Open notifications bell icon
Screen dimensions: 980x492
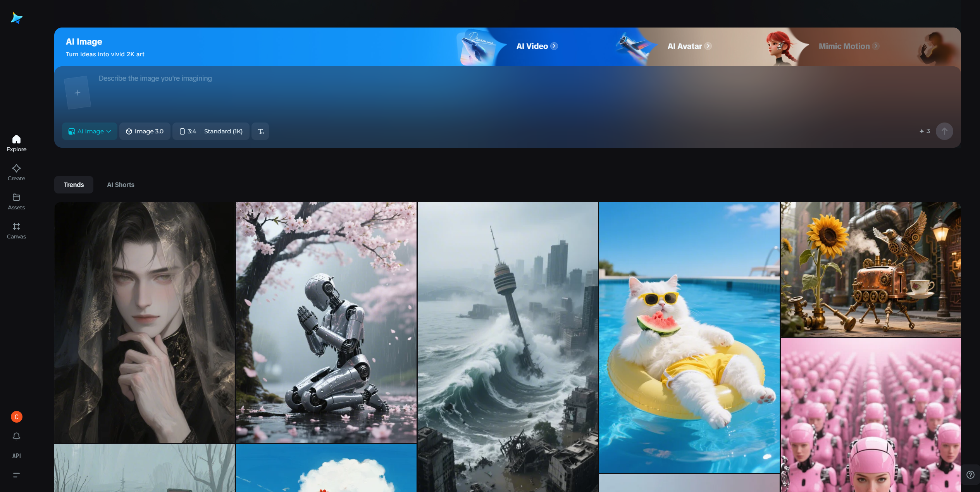coord(16,436)
